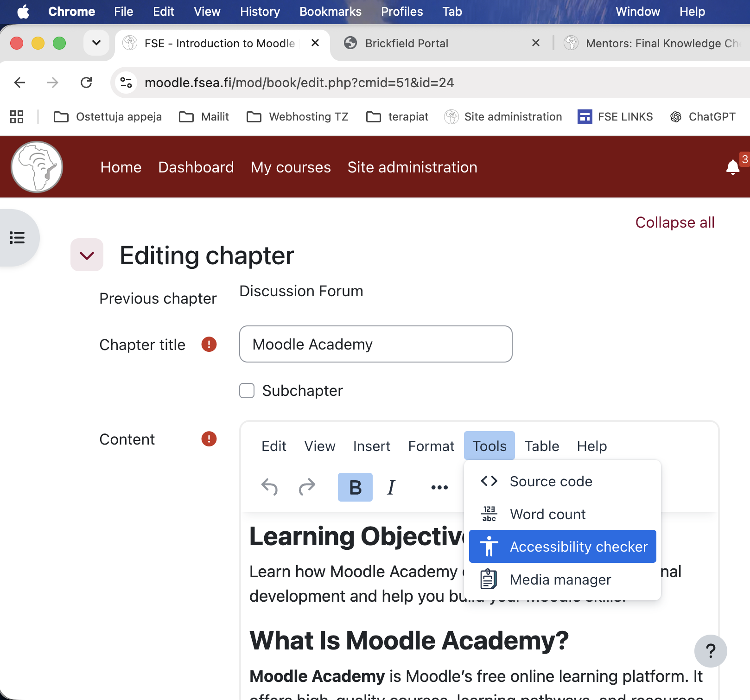
Task: Open the Chrome File menu
Action: [x=124, y=12]
